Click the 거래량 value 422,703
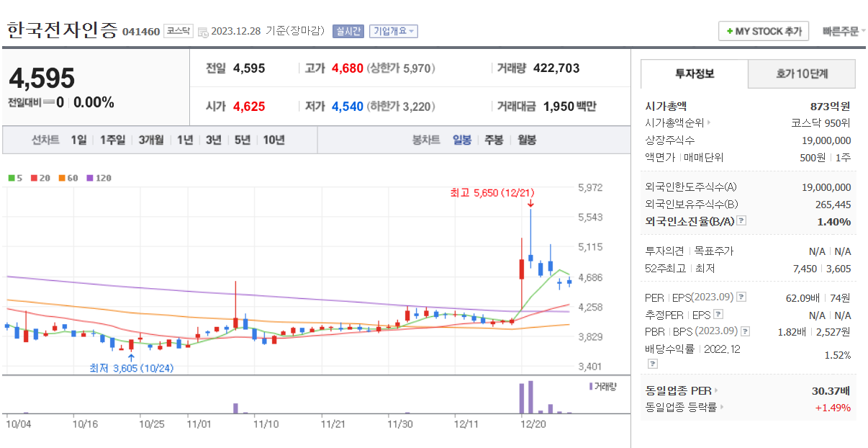This screenshot has width=868, height=448. (x=556, y=68)
